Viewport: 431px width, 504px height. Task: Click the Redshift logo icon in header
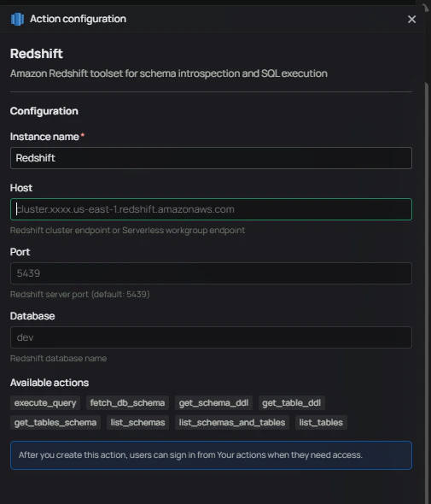[17, 19]
